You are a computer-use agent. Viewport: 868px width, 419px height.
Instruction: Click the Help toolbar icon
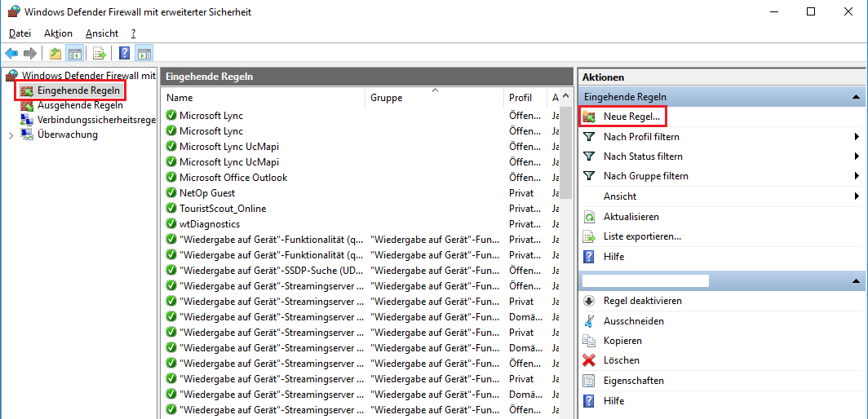click(125, 53)
